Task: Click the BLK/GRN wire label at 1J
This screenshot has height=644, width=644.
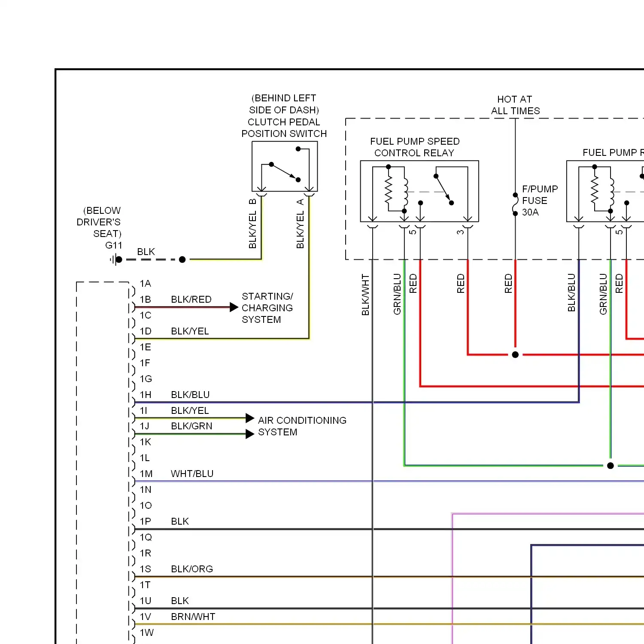Action: (x=191, y=426)
